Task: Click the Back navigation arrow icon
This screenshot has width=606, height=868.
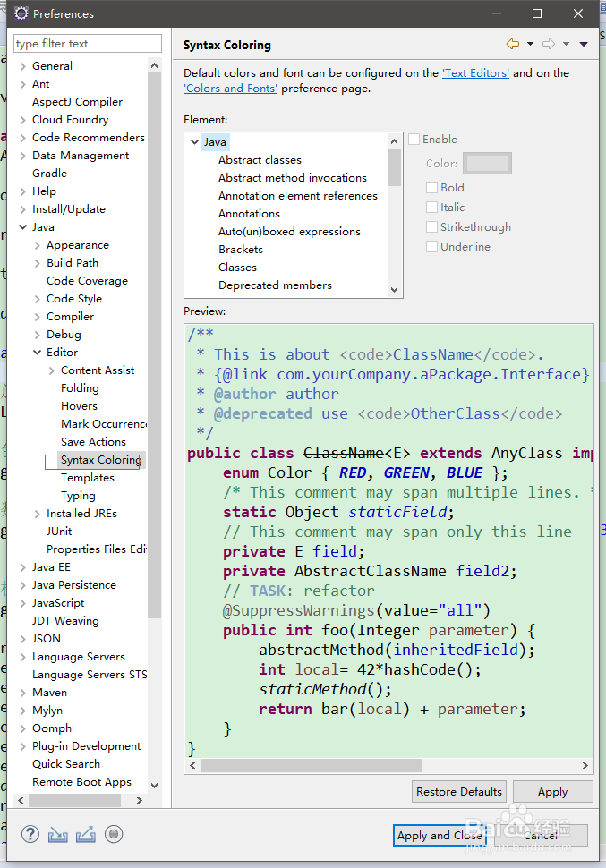Action: click(513, 44)
